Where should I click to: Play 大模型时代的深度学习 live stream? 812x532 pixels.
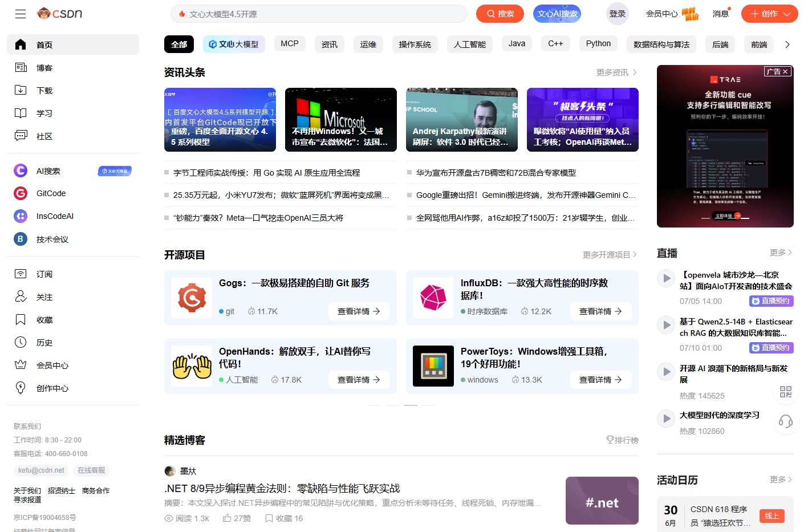pyautogui.click(x=665, y=419)
